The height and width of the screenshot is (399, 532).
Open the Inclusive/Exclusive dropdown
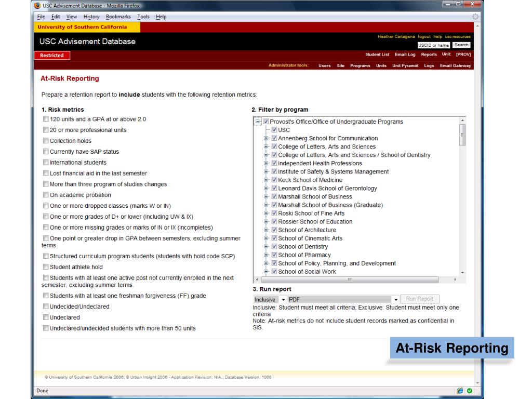click(270, 300)
